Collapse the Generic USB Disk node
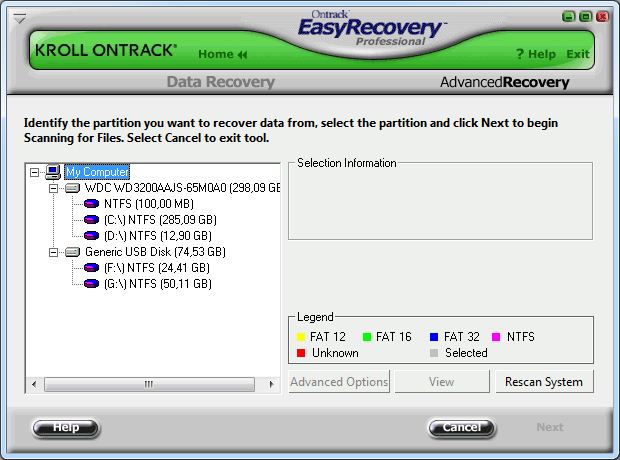This screenshot has width=620, height=460. [x=53, y=252]
